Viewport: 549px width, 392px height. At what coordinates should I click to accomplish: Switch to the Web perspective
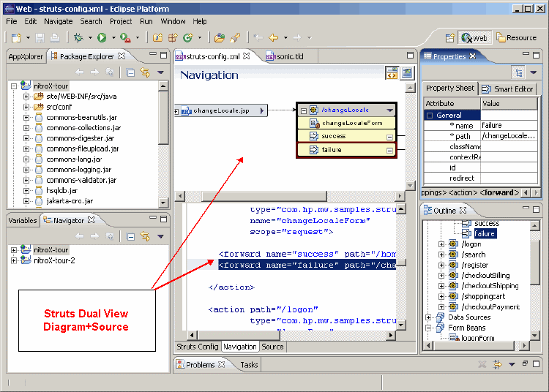[x=475, y=38]
